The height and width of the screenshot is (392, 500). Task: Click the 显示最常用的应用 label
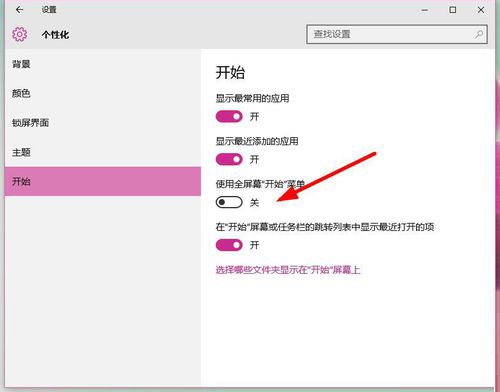(x=252, y=98)
